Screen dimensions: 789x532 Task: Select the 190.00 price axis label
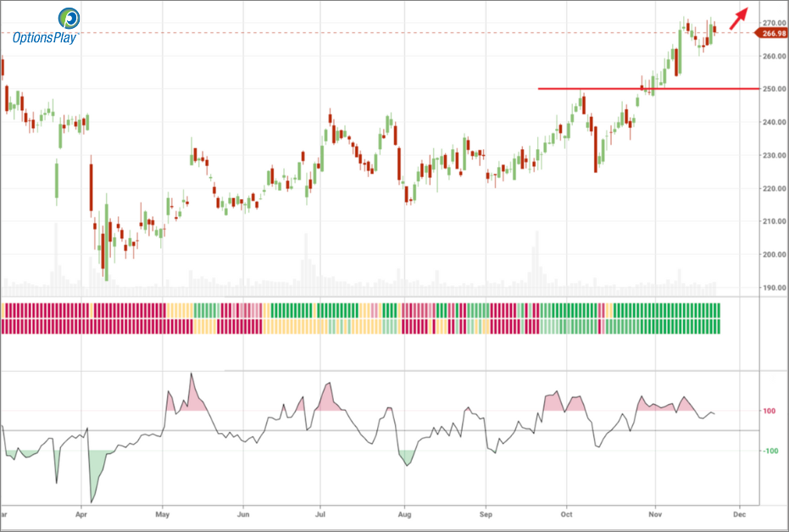point(769,288)
